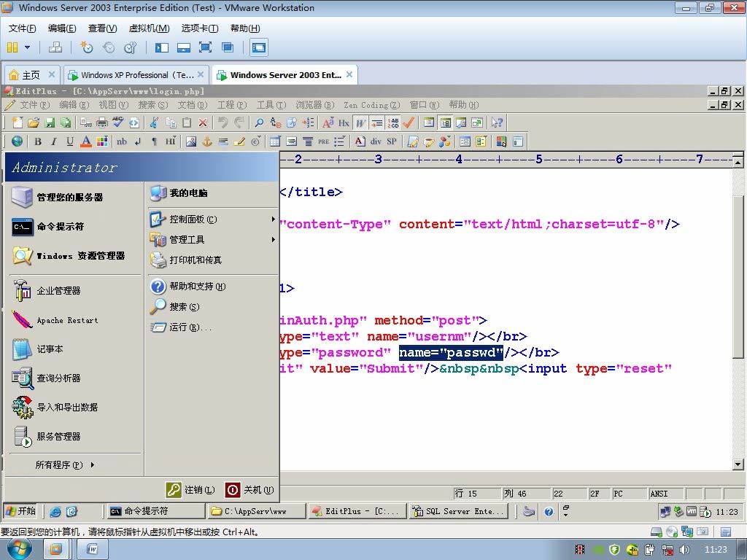Toggle the Word wrap W icon

pos(360,122)
